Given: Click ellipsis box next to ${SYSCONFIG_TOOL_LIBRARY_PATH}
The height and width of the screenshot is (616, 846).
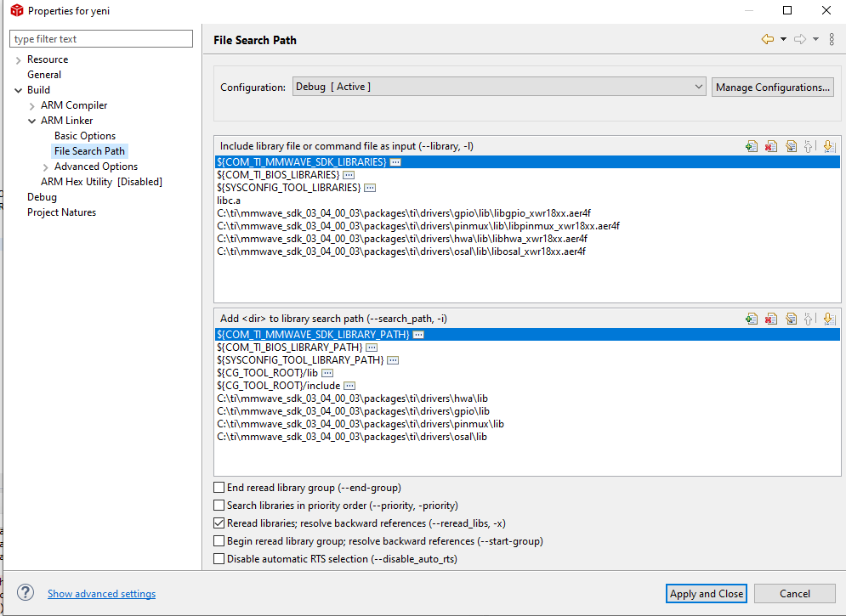Looking at the screenshot, I should coord(393,360).
